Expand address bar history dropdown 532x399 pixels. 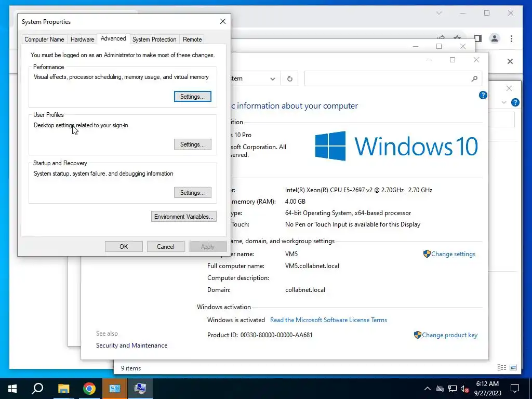tap(272, 79)
